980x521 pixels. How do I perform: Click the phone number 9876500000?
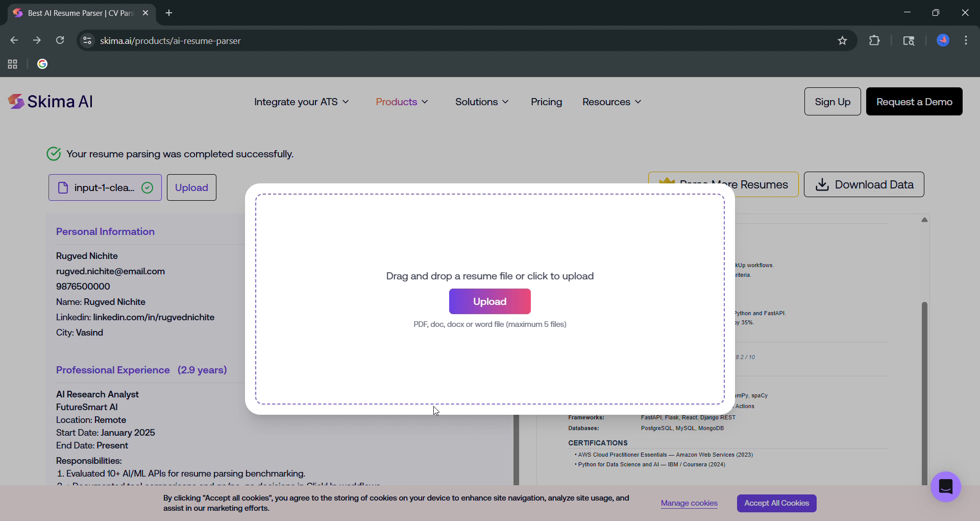pyautogui.click(x=83, y=287)
